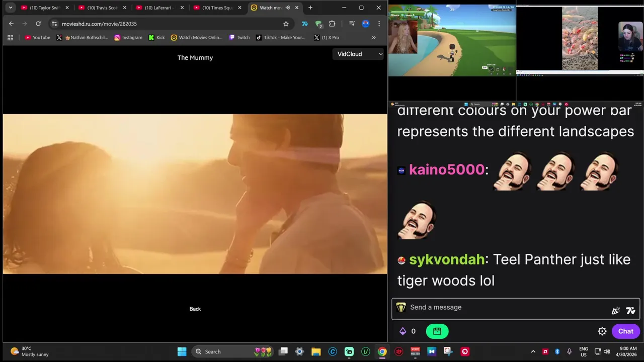The height and width of the screenshot is (362, 644).
Task: Click The Mummy movie title
Action: point(195,58)
